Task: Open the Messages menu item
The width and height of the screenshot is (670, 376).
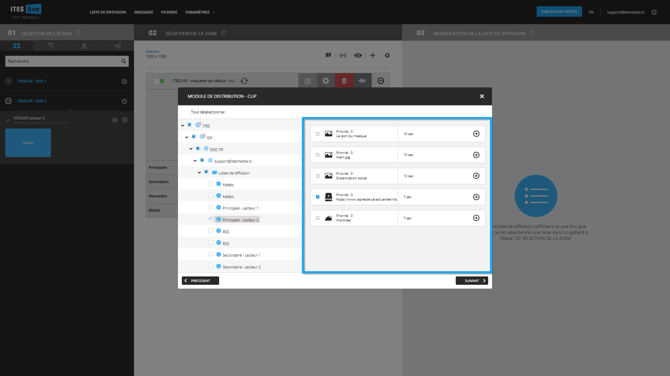Action: tap(144, 12)
